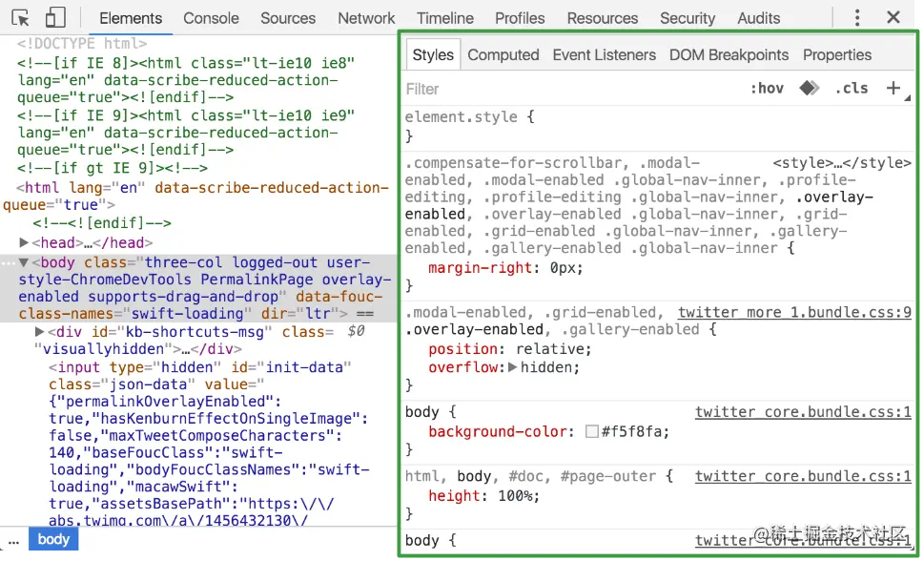Open the #f5f8fa background color swatch
This screenshot has width=924, height=561.
pyautogui.click(x=591, y=432)
